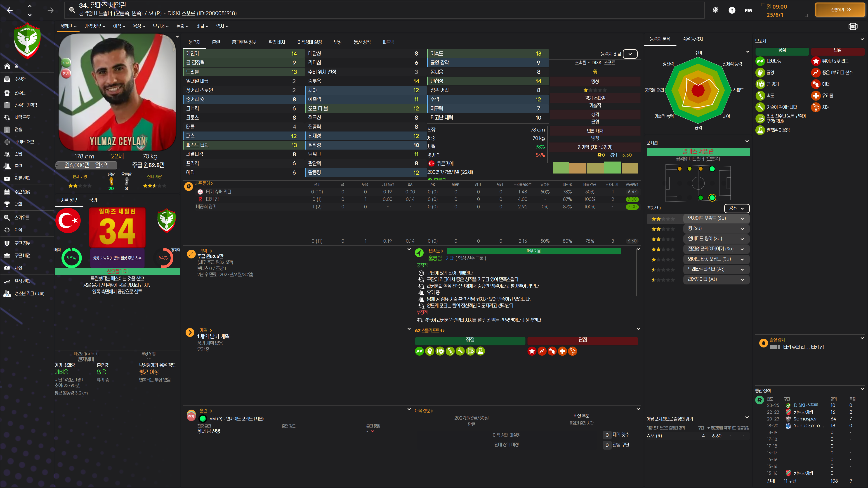Switch to the 부상 tab

coord(337,42)
